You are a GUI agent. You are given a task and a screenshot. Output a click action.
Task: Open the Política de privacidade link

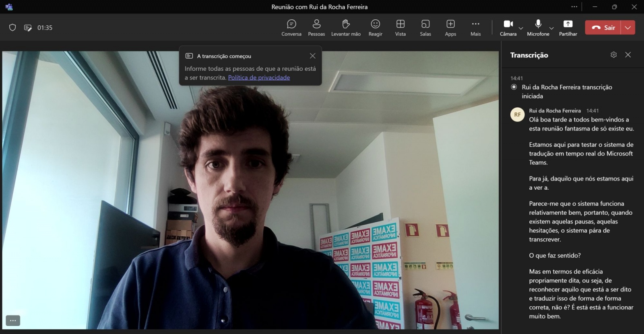coord(259,78)
